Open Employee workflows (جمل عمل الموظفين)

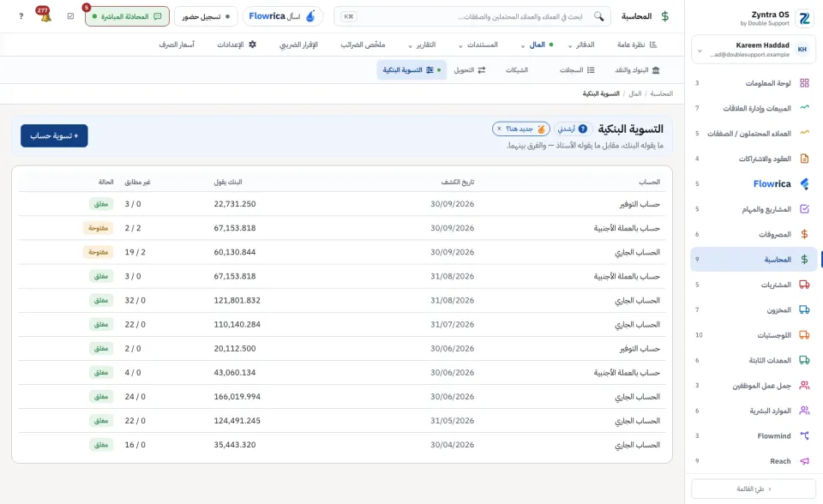[x=754, y=386]
